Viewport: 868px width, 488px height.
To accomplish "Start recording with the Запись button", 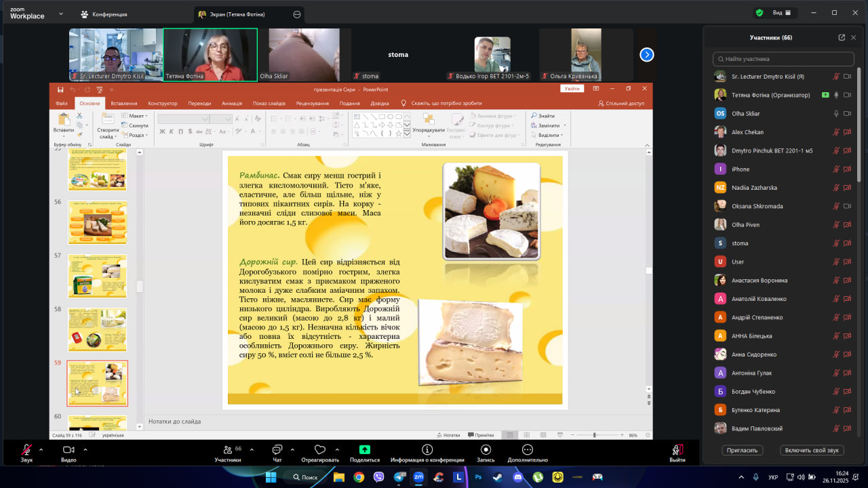I will [486, 450].
